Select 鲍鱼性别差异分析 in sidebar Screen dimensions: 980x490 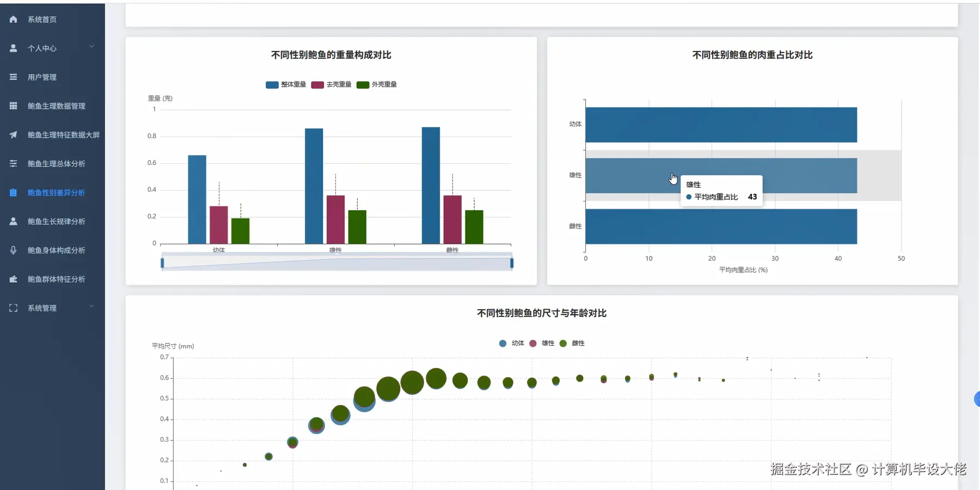[x=52, y=193]
